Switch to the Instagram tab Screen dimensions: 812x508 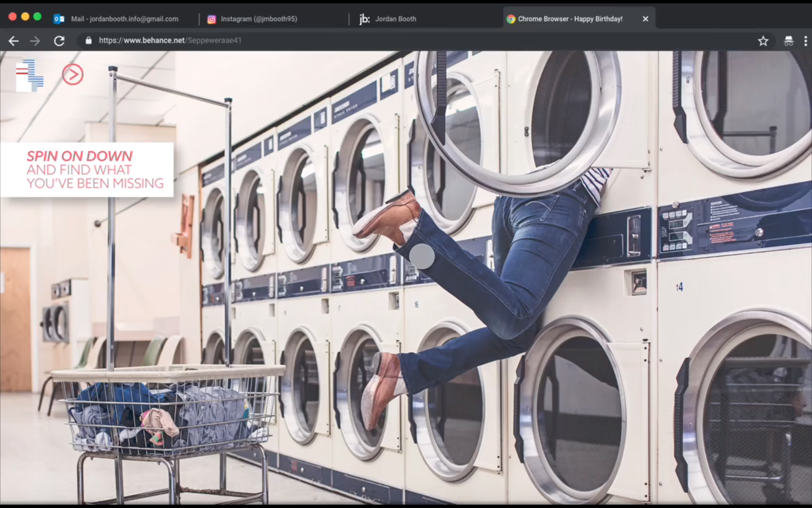coord(259,19)
